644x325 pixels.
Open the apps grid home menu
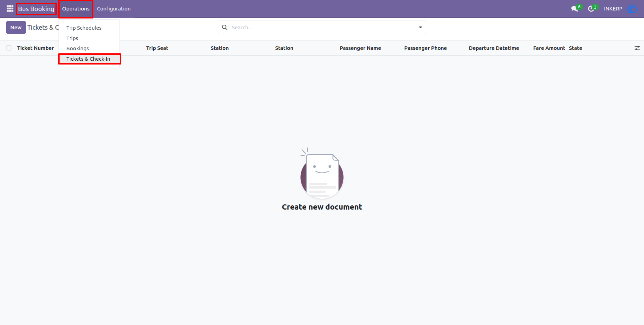coord(10,9)
